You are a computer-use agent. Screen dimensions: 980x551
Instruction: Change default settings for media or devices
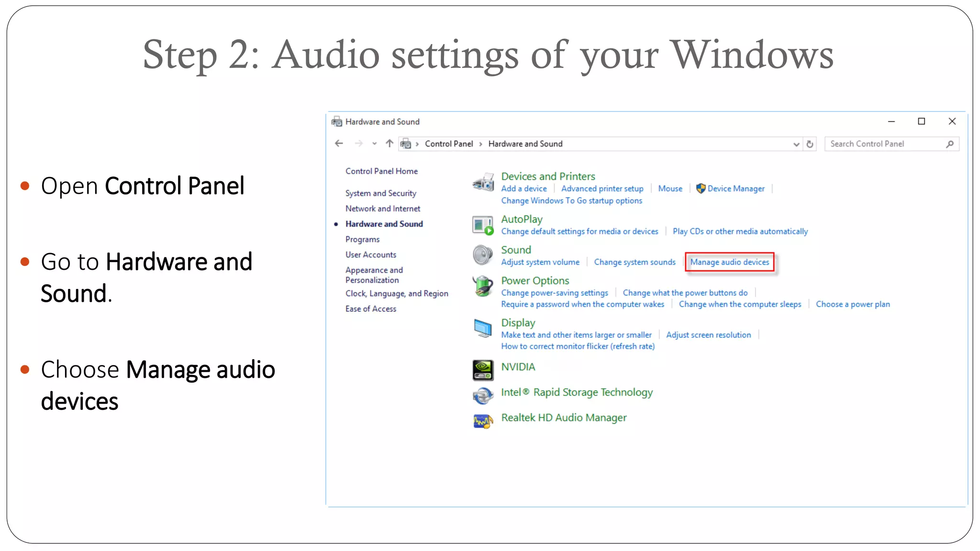(x=579, y=231)
